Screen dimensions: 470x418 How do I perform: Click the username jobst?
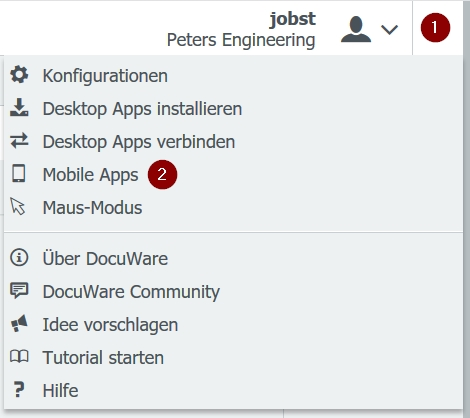293,19
